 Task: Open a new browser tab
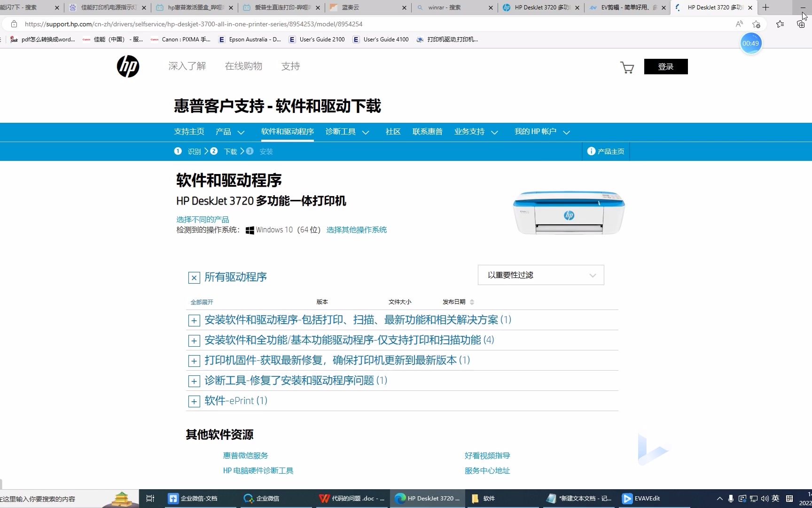(765, 7)
